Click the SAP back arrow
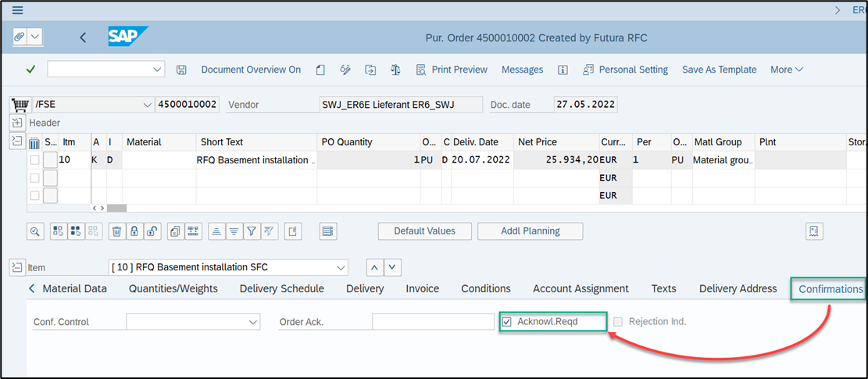This screenshot has width=868, height=379. [83, 38]
